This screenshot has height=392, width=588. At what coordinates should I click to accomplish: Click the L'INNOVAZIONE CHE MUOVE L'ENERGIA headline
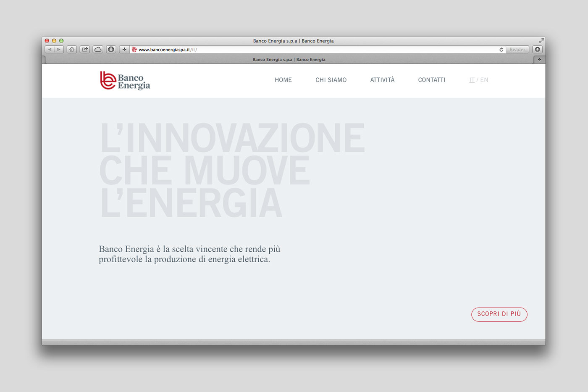[232, 170]
